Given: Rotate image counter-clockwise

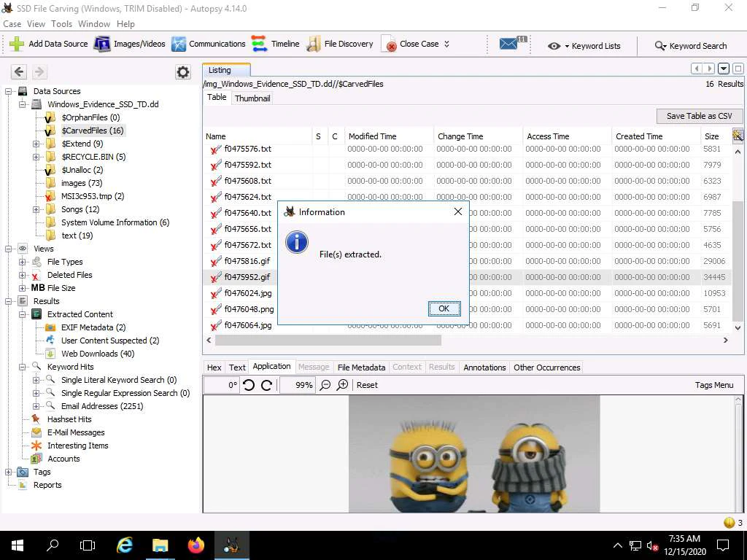Looking at the screenshot, I should coord(249,385).
